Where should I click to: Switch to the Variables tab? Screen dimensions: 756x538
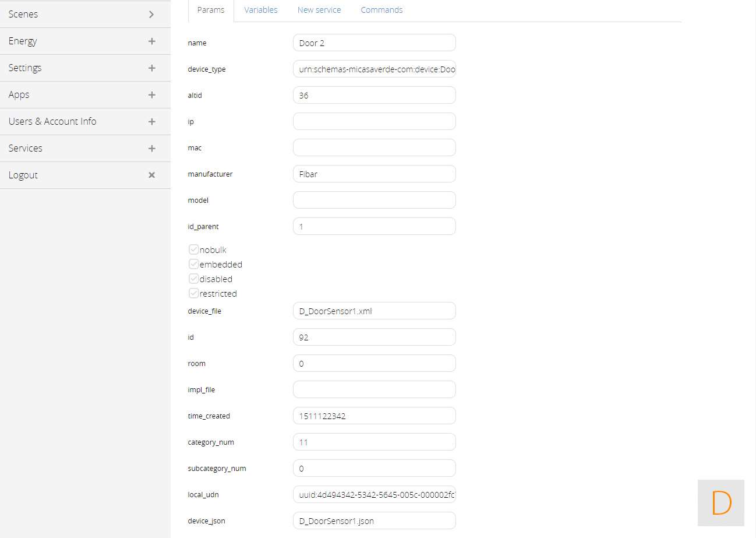pos(260,10)
